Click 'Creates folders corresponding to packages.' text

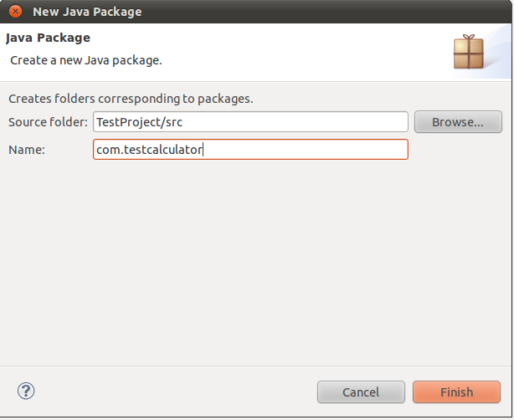131,99
